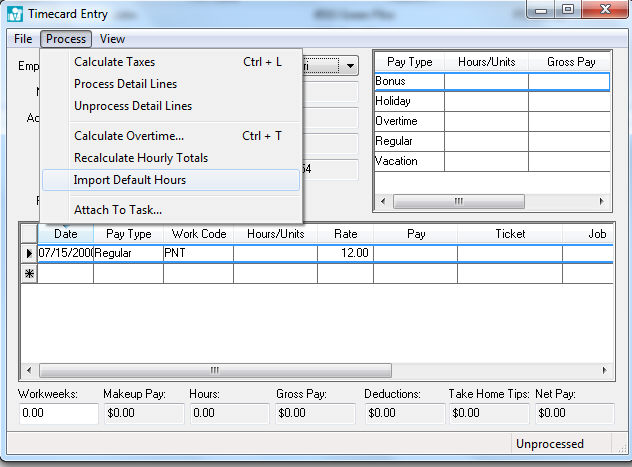The height and width of the screenshot is (467, 632).
Task: Click the Timecard Entry app icon
Action: (x=15, y=15)
